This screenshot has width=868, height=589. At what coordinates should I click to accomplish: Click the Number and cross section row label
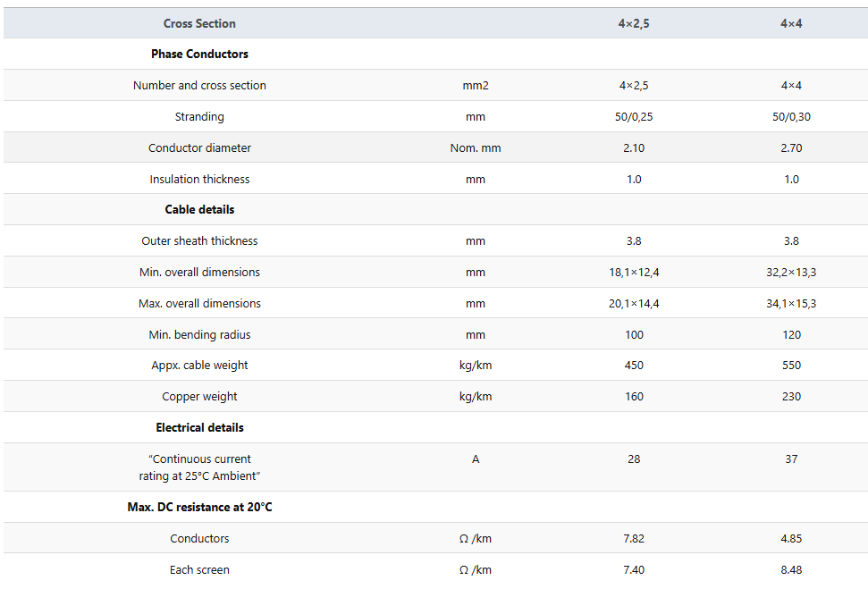(199, 85)
